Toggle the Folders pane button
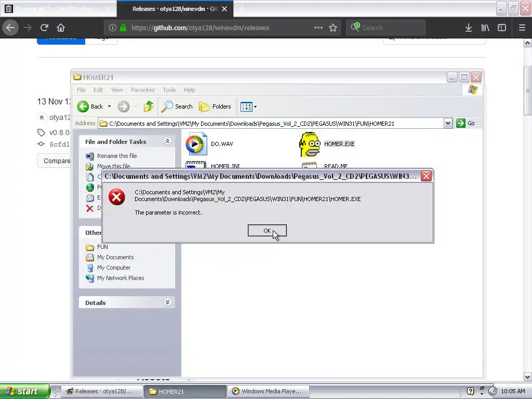The width and height of the screenshot is (532, 399). click(x=215, y=107)
